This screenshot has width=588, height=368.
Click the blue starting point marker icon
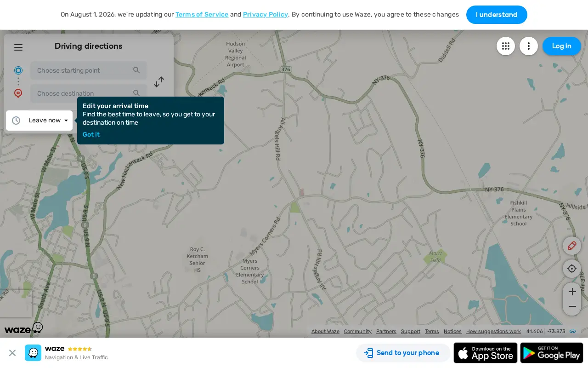(x=18, y=70)
